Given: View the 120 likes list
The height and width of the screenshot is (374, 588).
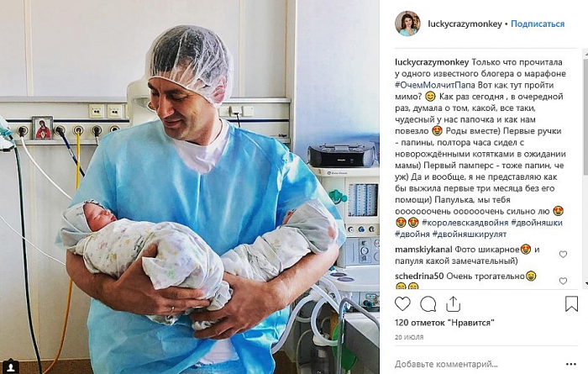Looking at the screenshot, I should point(444,323).
